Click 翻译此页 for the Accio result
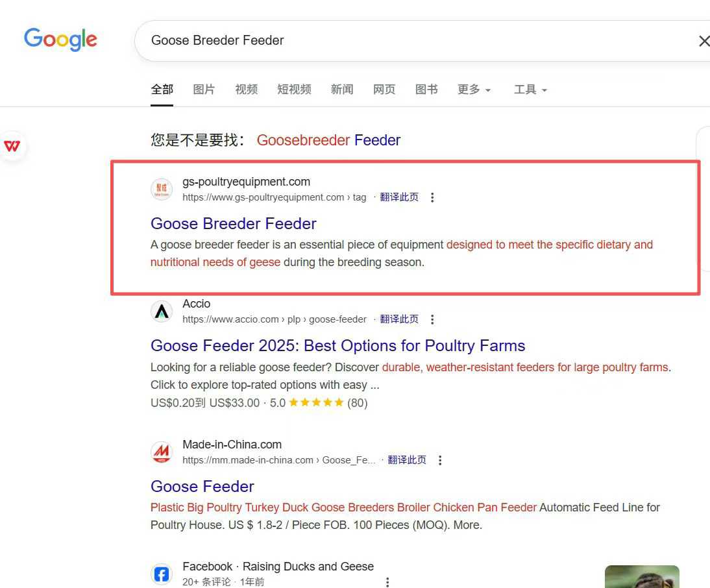Screen dimensions: 710x588 [x=399, y=319]
